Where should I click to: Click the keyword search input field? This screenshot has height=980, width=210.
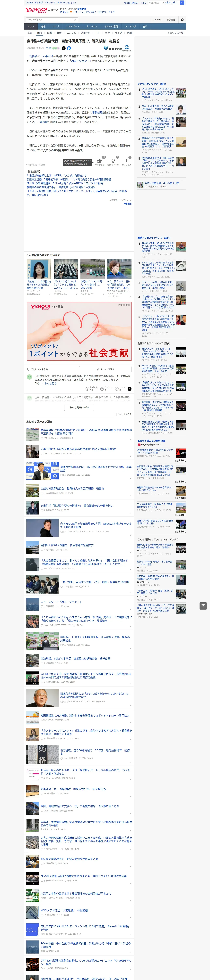pyautogui.click(x=49, y=20)
